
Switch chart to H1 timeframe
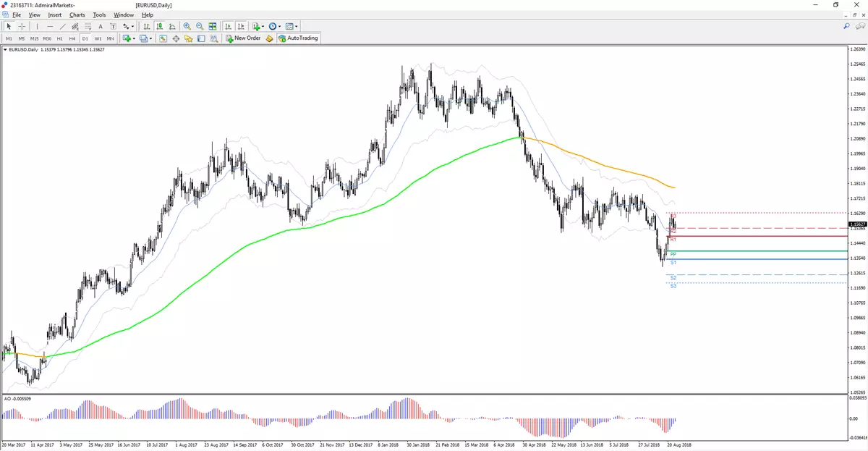coord(60,38)
